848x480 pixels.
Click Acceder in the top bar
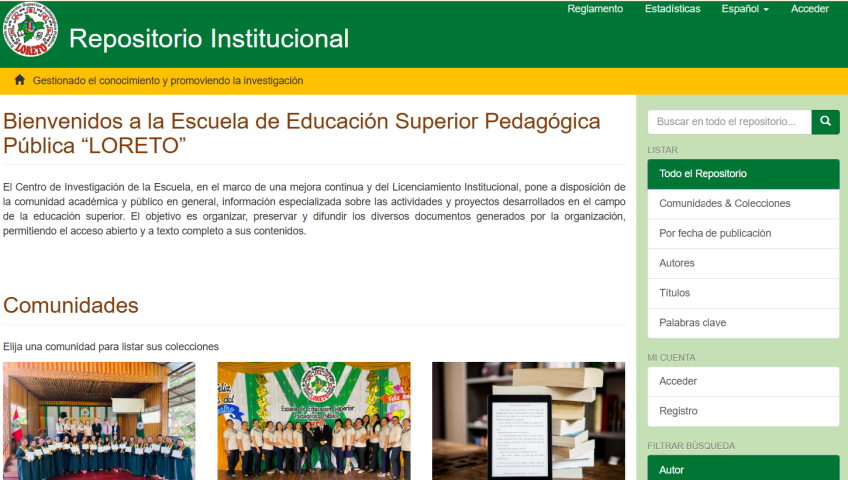(809, 9)
